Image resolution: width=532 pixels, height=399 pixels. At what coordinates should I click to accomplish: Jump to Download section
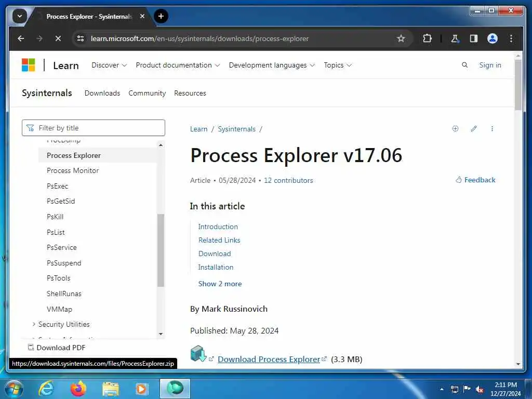point(215,254)
